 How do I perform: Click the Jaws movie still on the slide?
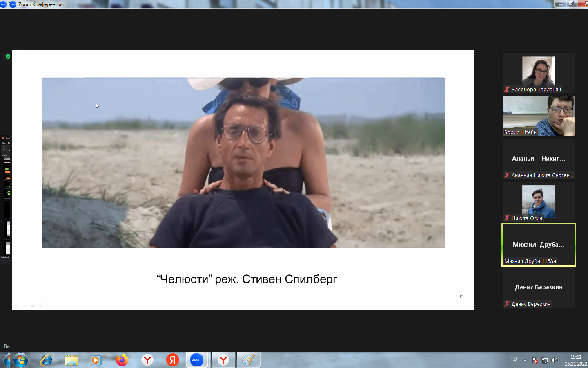click(x=243, y=163)
